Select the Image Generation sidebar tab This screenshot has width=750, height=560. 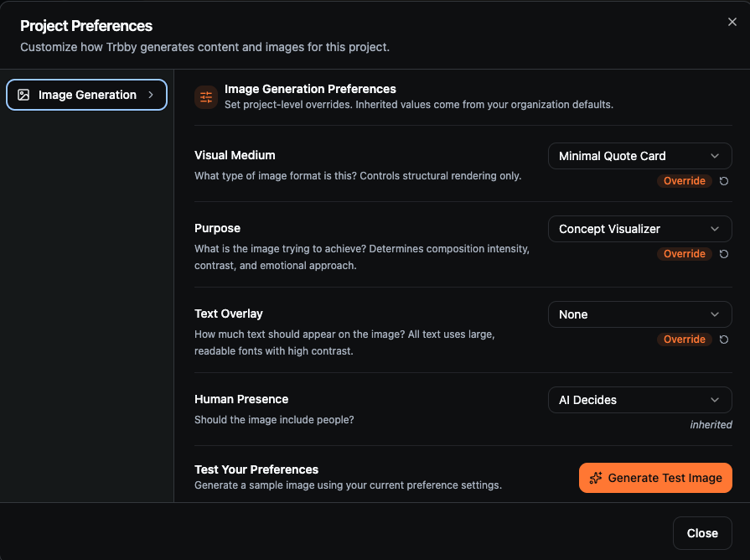pyautogui.click(x=86, y=95)
